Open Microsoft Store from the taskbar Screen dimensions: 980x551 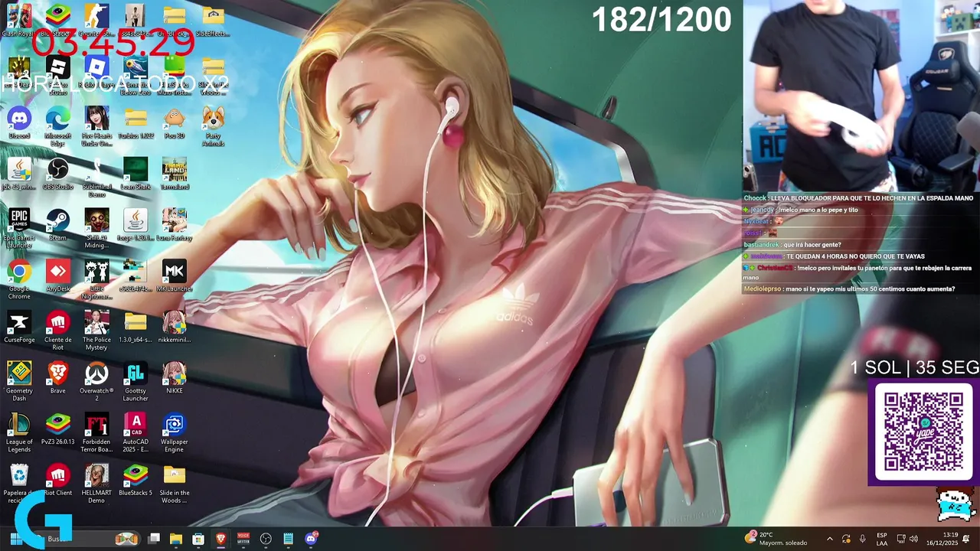pos(198,539)
